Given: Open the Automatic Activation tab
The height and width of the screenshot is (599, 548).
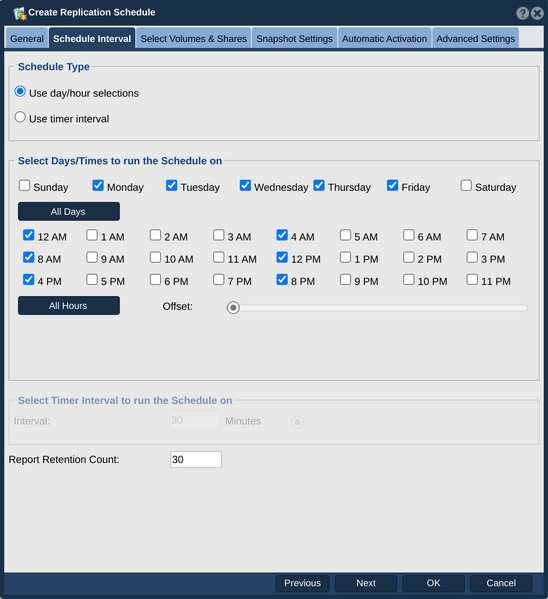Looking at the screenshot, I should point(384,39).
